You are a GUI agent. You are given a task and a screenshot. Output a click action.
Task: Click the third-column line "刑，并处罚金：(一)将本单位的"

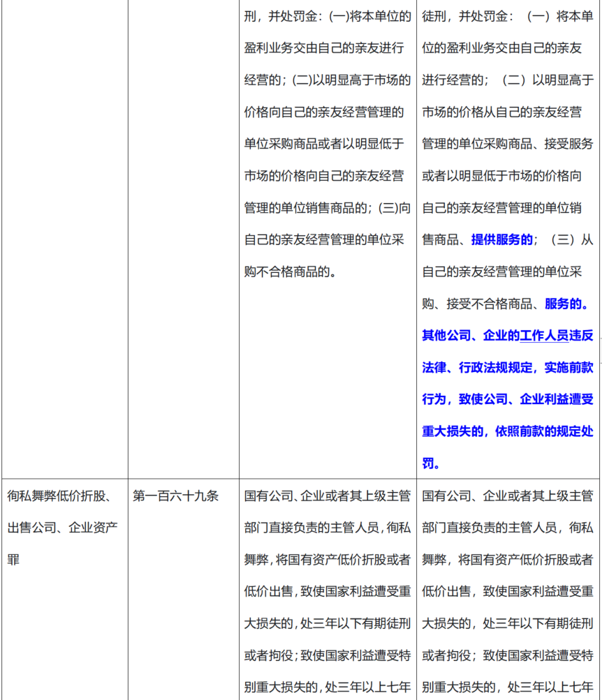pos(328,17)
